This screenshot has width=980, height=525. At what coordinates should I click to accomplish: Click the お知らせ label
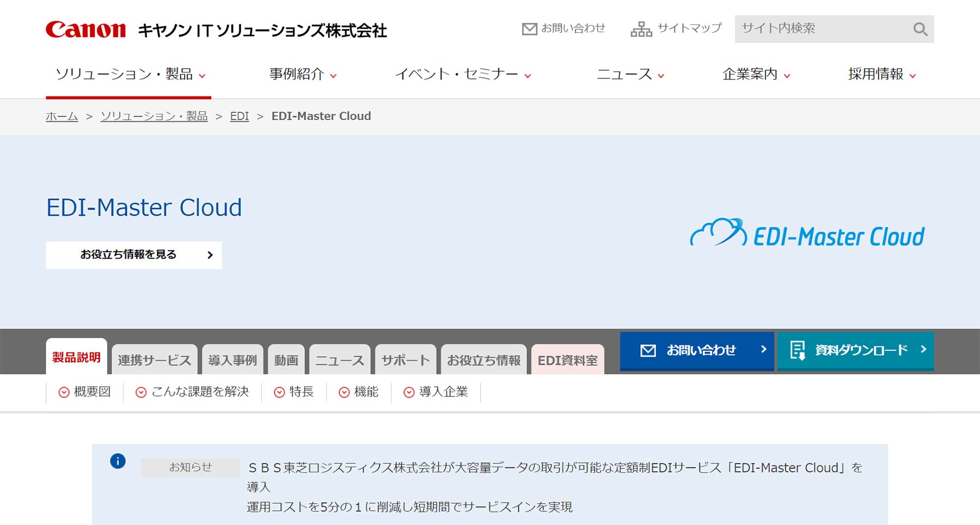pos(191,467)
